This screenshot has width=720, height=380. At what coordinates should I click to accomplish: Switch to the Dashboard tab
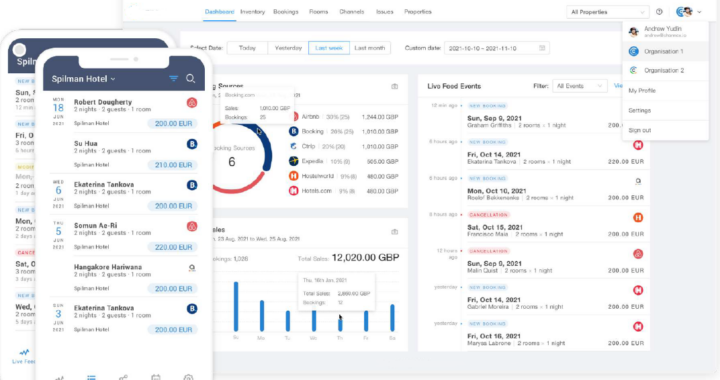coord(219,12)
